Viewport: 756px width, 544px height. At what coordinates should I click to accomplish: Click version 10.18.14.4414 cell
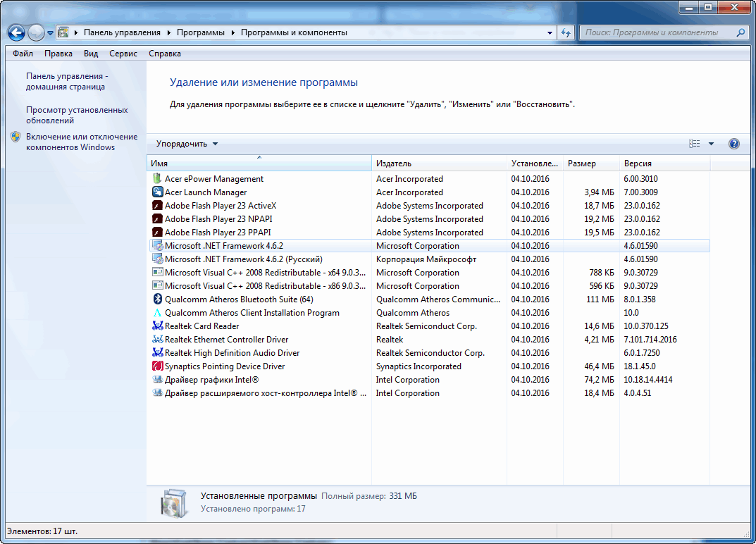[x=648, y=380]
